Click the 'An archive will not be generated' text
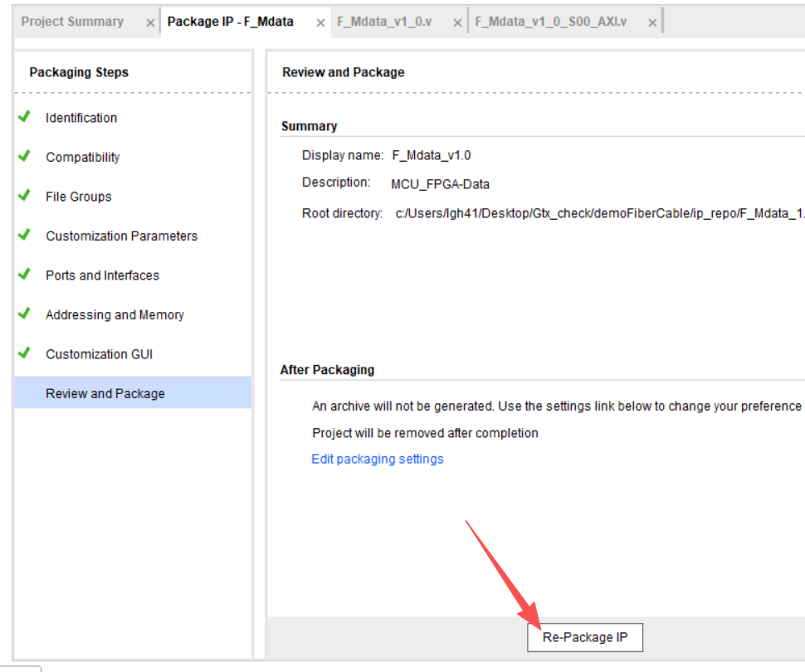Image resolution: width=805 pixels, height=672 pixels. click(557, 406)
